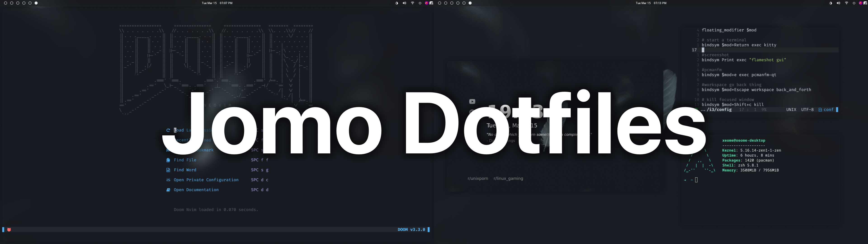Click the Shell zsh 5.8.1 line
The image size is (868, 244).
[740, 165]
